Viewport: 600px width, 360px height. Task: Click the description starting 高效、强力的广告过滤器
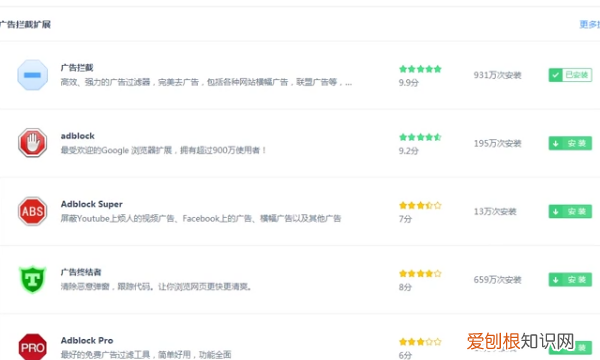coord(206,82)
